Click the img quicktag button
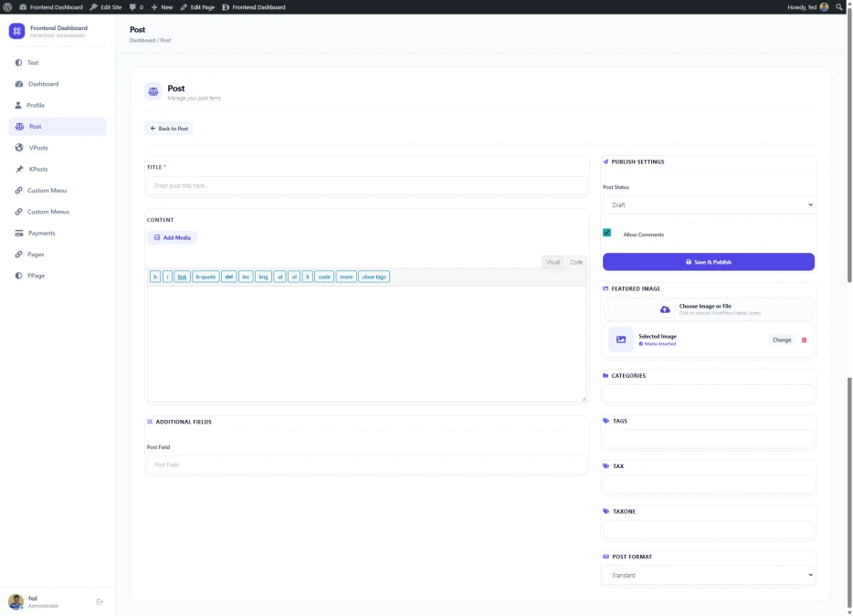Viewport: 853px width, 616px height. click(263, 277)
